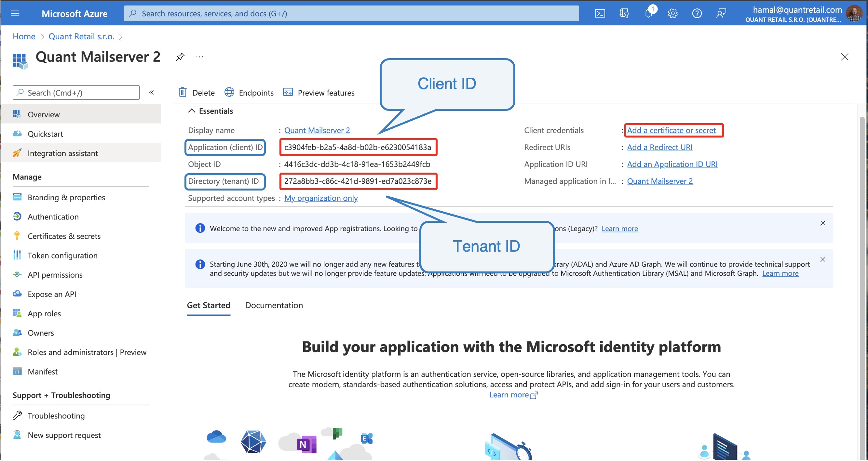The image size is (868, 461).
Task: Click Add an Application ID URI
Action: (672, 164)
